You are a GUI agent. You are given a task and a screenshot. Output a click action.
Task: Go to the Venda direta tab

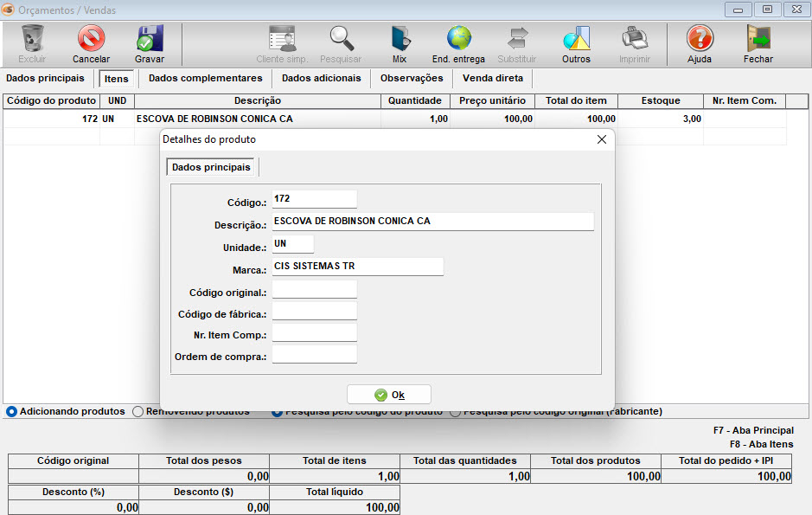click(493, 78)
